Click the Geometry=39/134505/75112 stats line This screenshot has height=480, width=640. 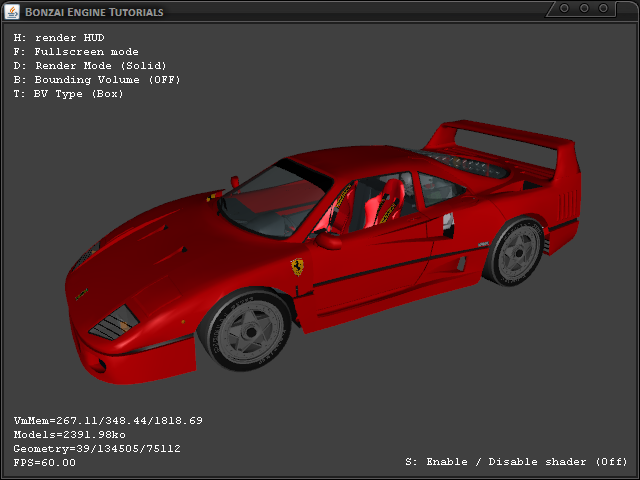tap(97, 448)
